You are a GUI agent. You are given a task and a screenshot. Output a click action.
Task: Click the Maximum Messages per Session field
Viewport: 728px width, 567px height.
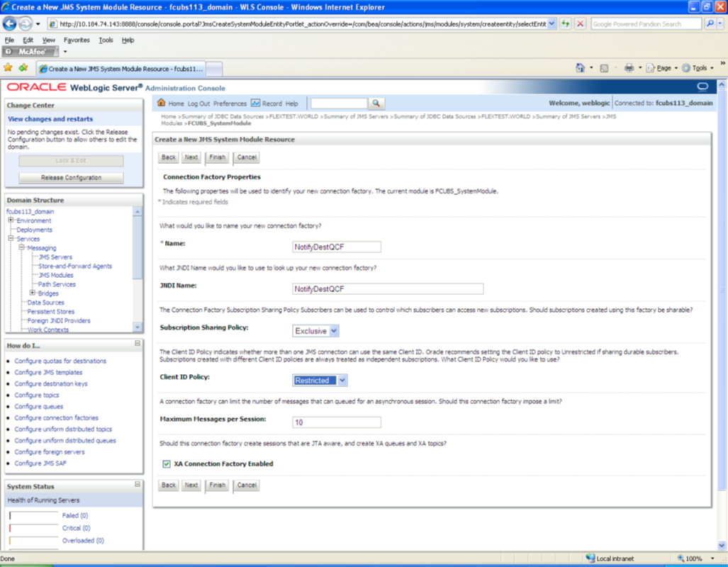tap(337, 422)
